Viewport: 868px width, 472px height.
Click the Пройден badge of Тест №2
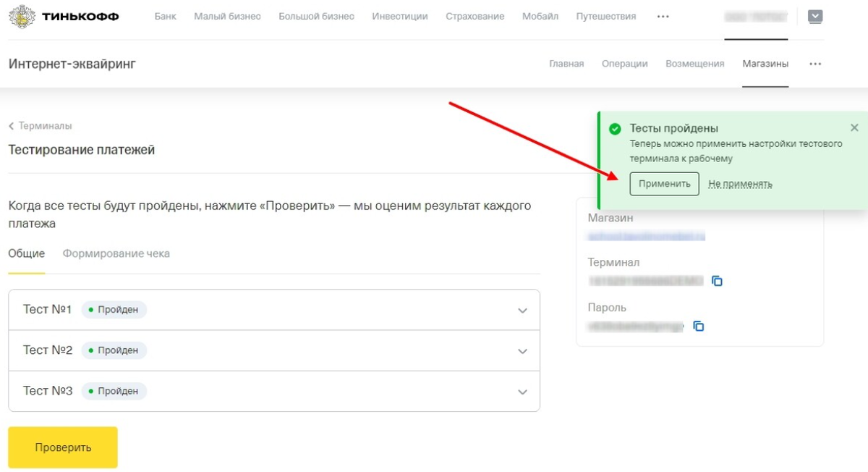click(x=114, y=350)
